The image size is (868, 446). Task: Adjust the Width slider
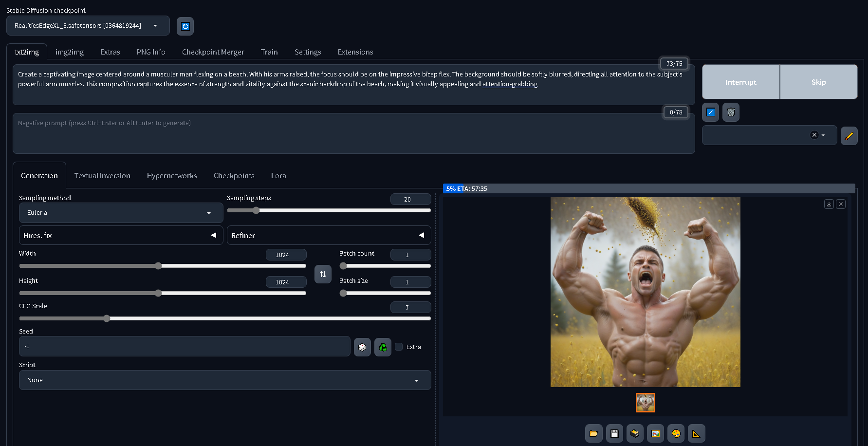pos(163,266)
